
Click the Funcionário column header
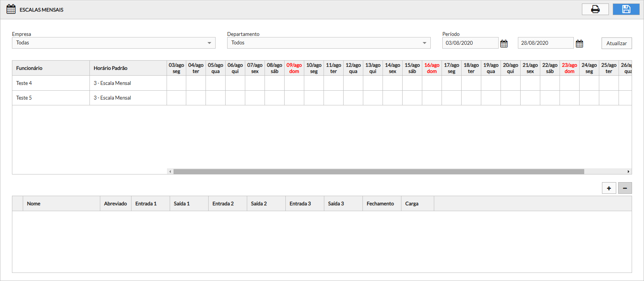51,68
